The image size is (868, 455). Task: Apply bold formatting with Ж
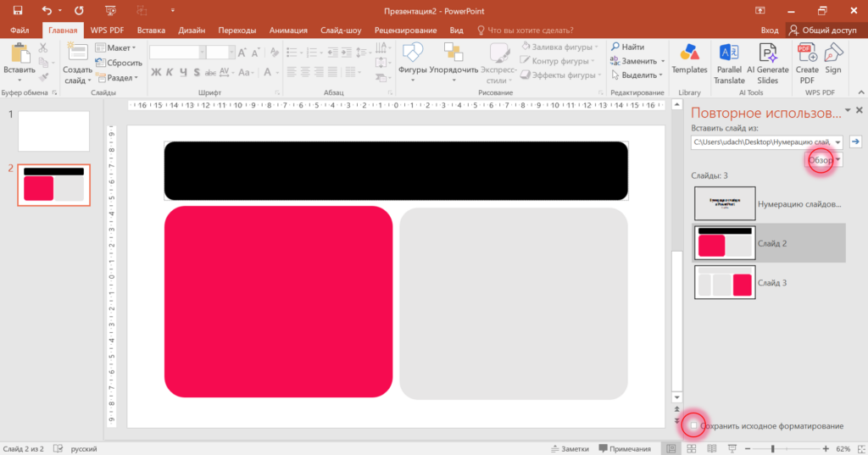pos(156,73)
